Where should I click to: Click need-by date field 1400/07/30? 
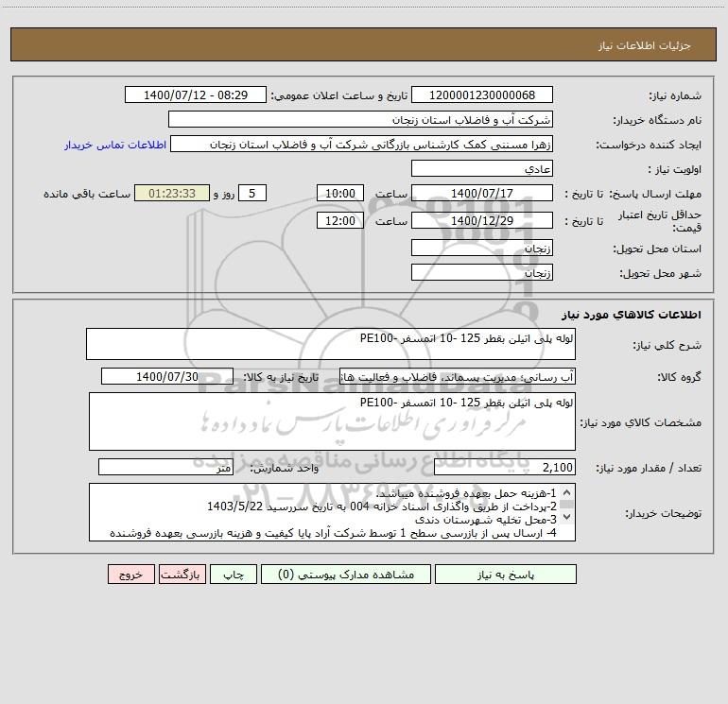[x=167, y=376]
